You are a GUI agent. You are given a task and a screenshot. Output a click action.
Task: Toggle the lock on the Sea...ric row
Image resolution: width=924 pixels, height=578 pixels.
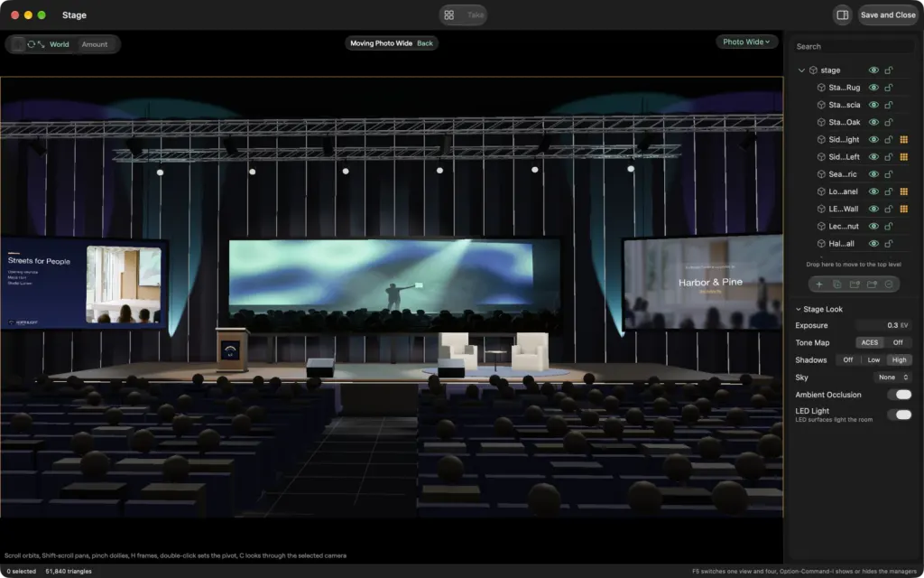pos(889,174)
